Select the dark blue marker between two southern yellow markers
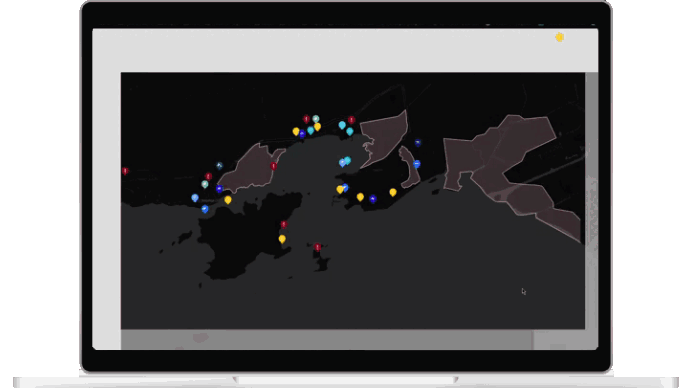This screenshot has height=388, width=692. point(373,199)
